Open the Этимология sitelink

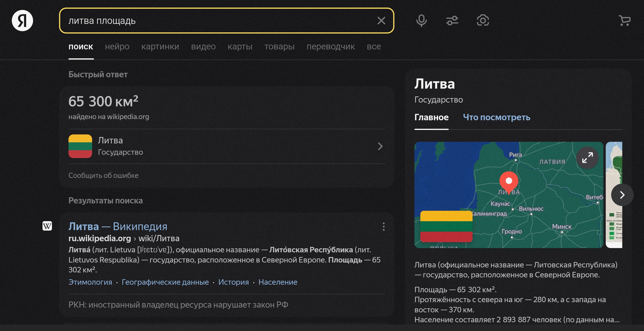tap(90, 282)
